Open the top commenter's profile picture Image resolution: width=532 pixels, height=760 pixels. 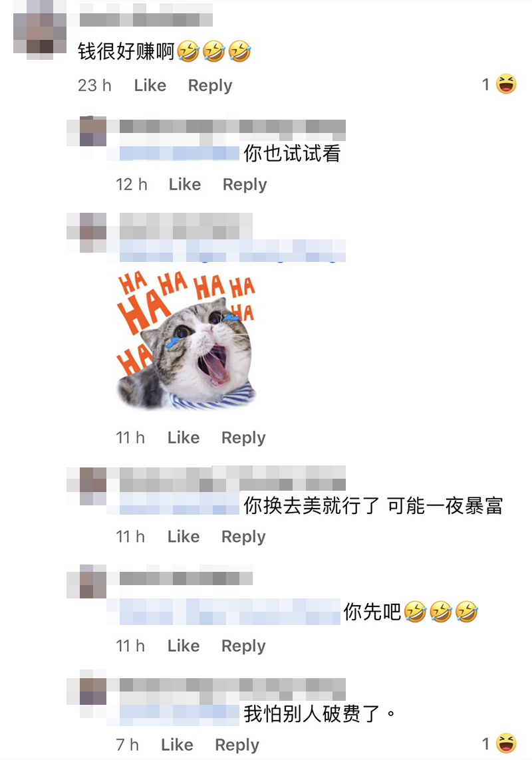pyautogui.click(x=40, y=29)
